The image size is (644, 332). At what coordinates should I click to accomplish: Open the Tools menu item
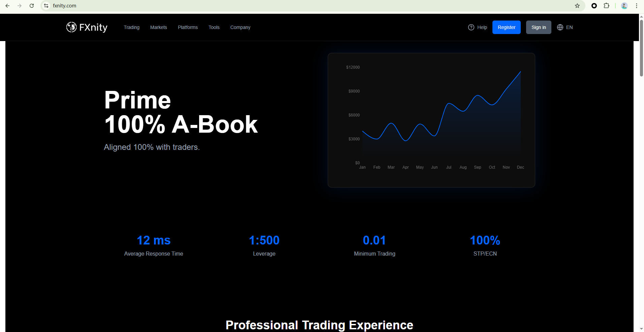[214, 27]
